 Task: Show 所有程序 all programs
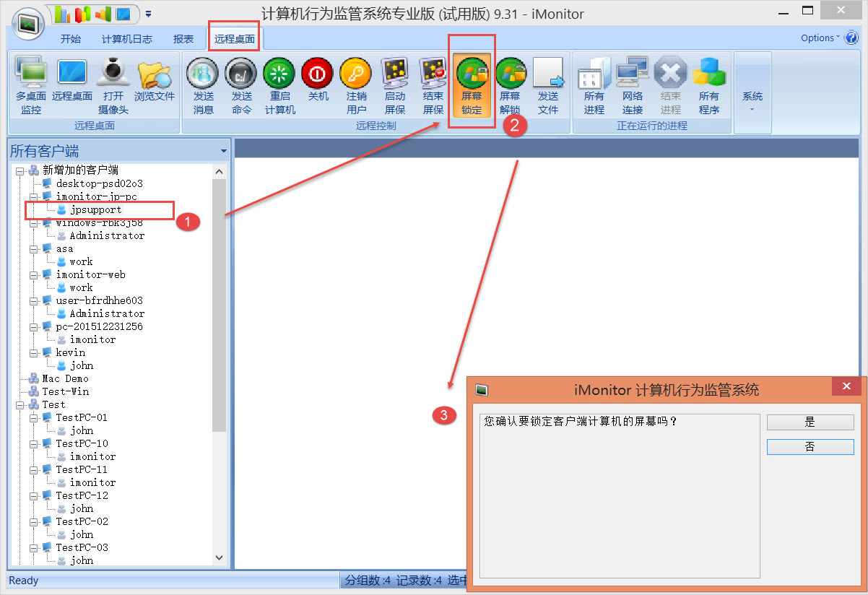point(709,87)
